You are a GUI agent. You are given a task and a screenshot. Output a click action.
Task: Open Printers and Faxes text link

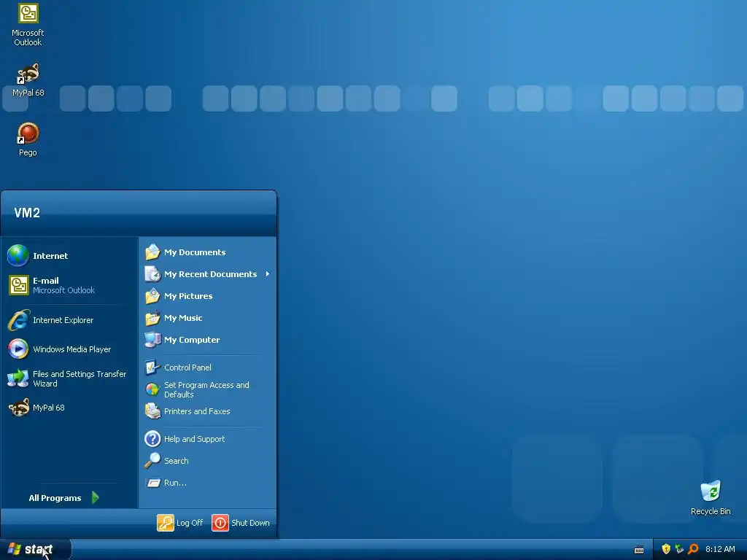[197, 411]
